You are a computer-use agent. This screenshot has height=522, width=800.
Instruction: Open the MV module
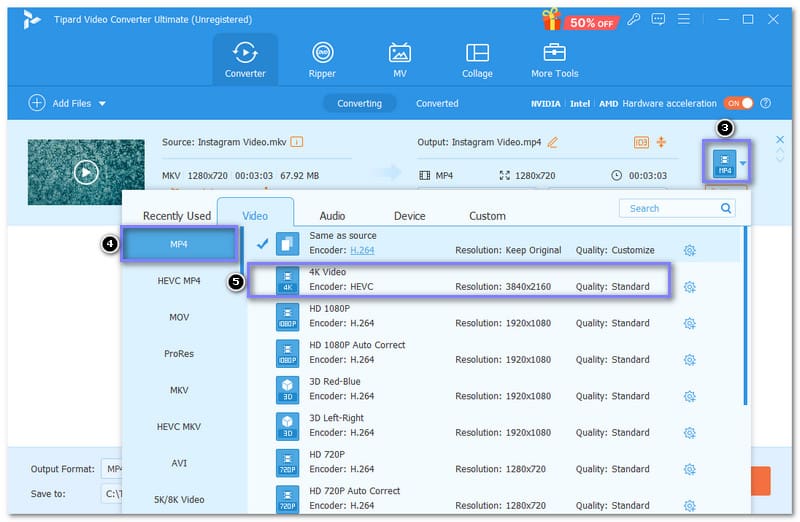(x=399, y=60)
